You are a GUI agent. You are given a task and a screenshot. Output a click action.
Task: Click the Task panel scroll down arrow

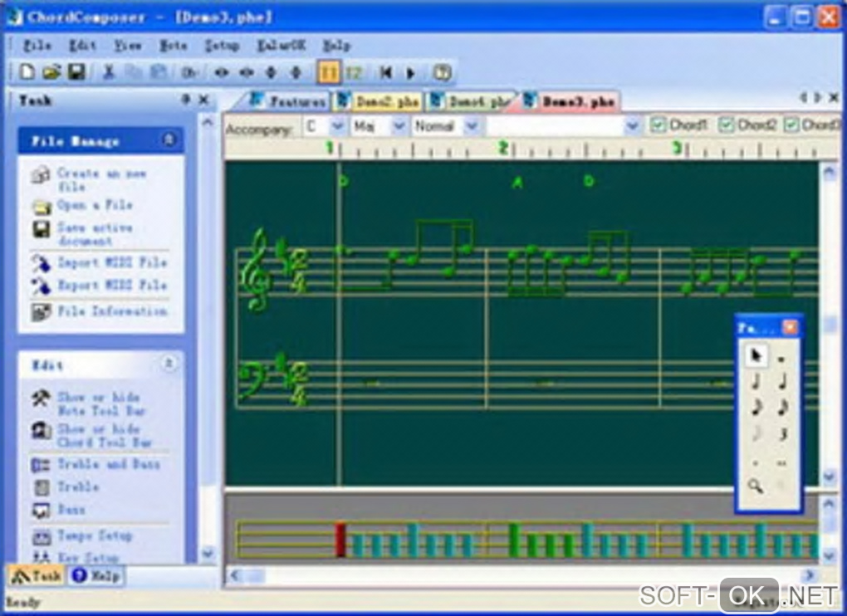point(208,554)
